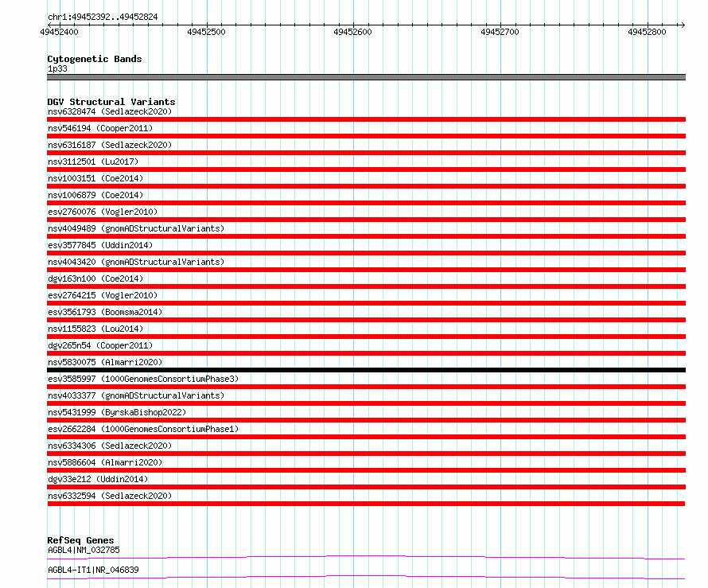
Task: Open variant nsv1003151 (Coe2014)
Action: [x=95, y=178]
